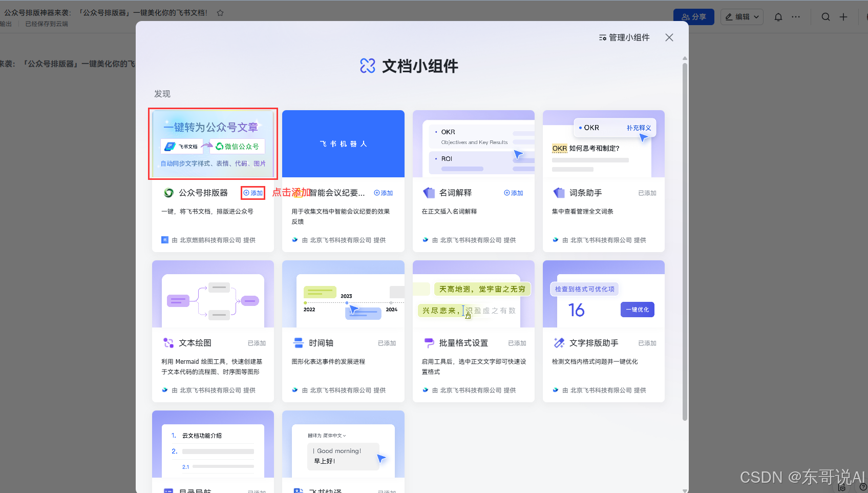This screenshot has width=868, height=493.
Task: Click 添加 for 公众号排版器
Action: coord(253,193)
